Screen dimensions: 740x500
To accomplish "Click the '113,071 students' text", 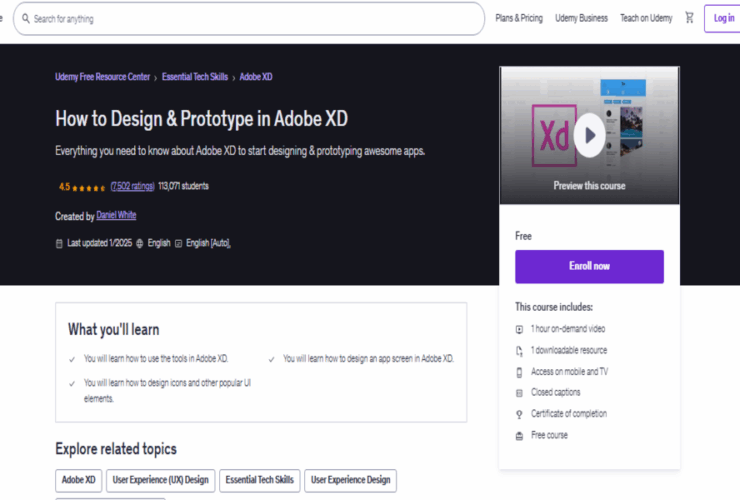I will (183, 186).
